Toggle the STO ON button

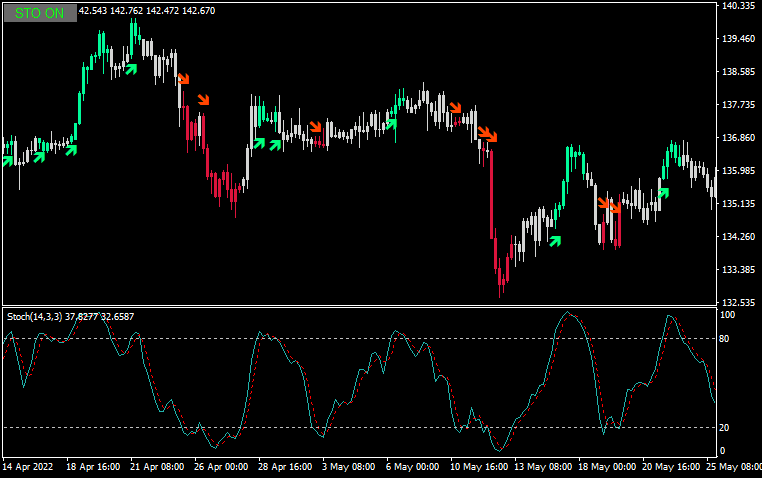tap(40, 13)
